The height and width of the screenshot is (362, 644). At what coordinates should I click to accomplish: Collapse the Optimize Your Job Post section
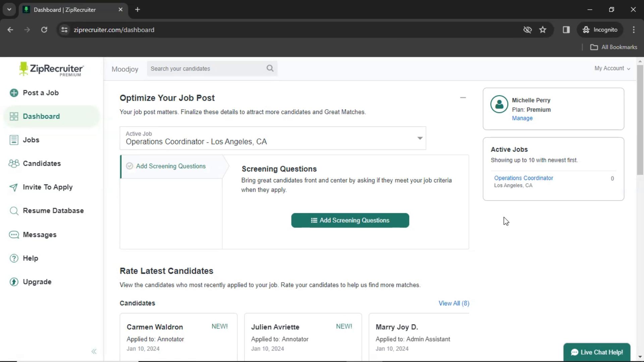pyautogui.click(x=463, y=98)
